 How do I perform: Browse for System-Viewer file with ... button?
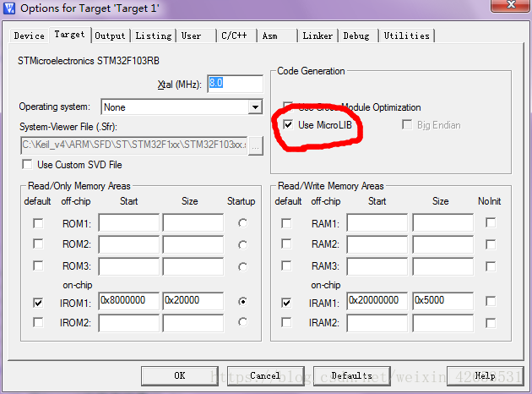click(256, 146)
